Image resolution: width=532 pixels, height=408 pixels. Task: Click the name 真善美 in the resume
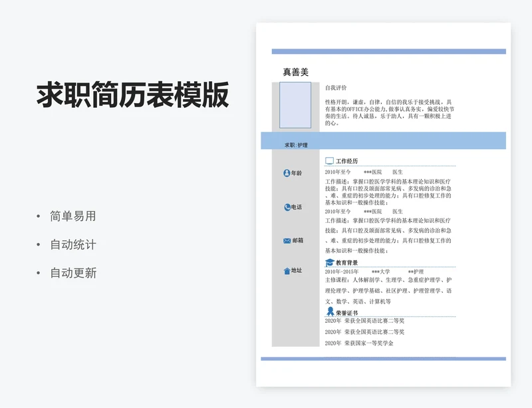coord(296,72)
